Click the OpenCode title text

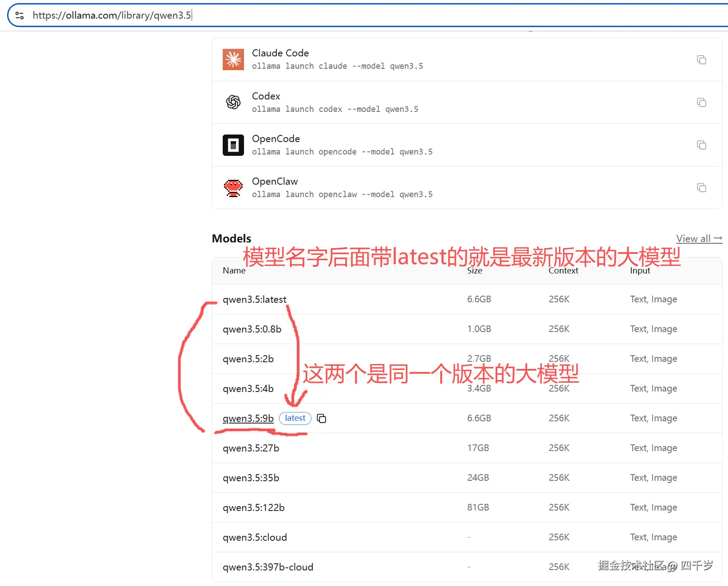[x=276, y=139]
